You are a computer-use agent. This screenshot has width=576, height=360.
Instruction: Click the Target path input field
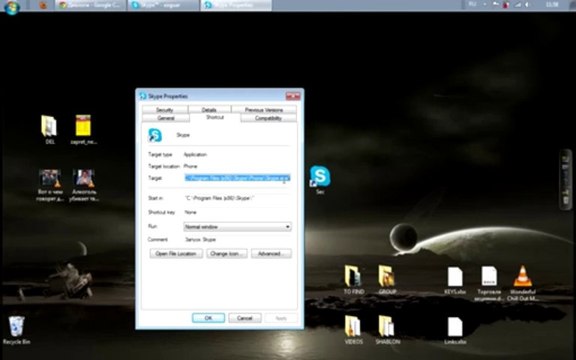237,178
